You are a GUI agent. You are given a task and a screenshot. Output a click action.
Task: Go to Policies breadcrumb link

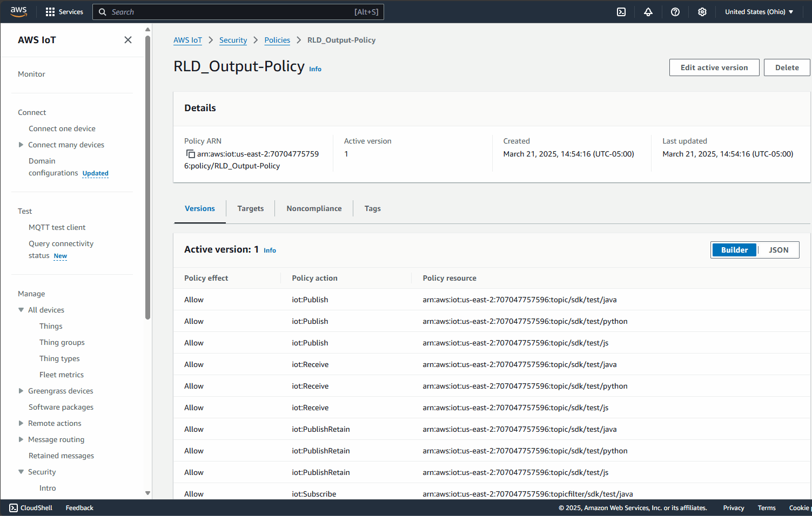tap(277, 40)
